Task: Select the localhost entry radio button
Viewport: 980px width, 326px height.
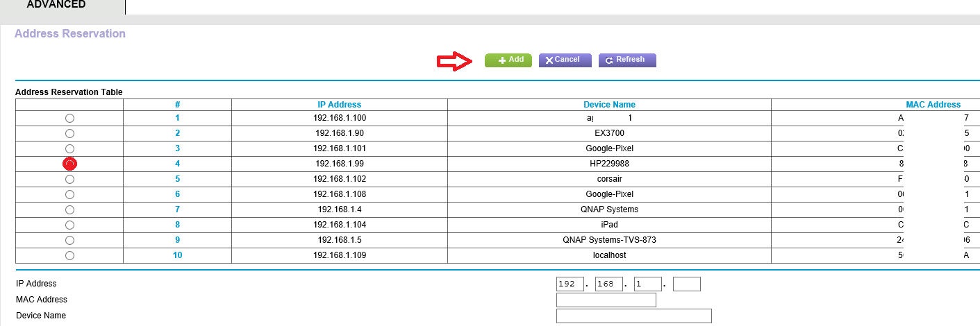Action: tap(69, 255)
